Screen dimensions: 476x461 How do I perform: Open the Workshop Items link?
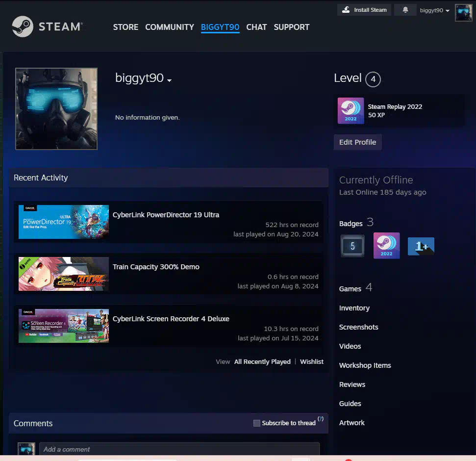[365, 365]
